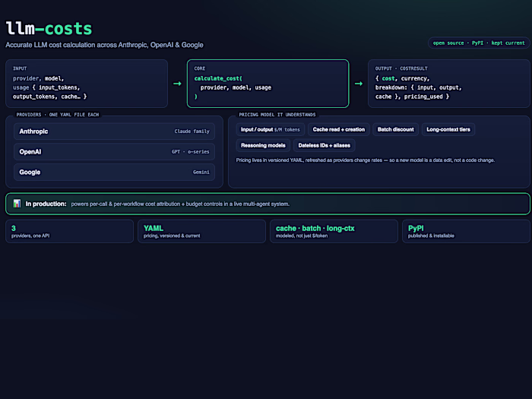
Task: Select the Input / output $/M tokens chip
Action: click(x=271, y=130)
